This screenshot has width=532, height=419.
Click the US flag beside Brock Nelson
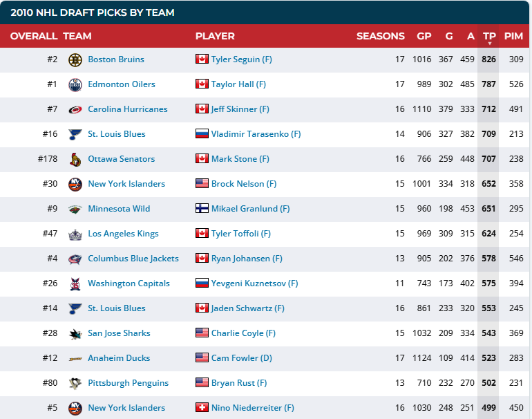[x=202, y=183]
